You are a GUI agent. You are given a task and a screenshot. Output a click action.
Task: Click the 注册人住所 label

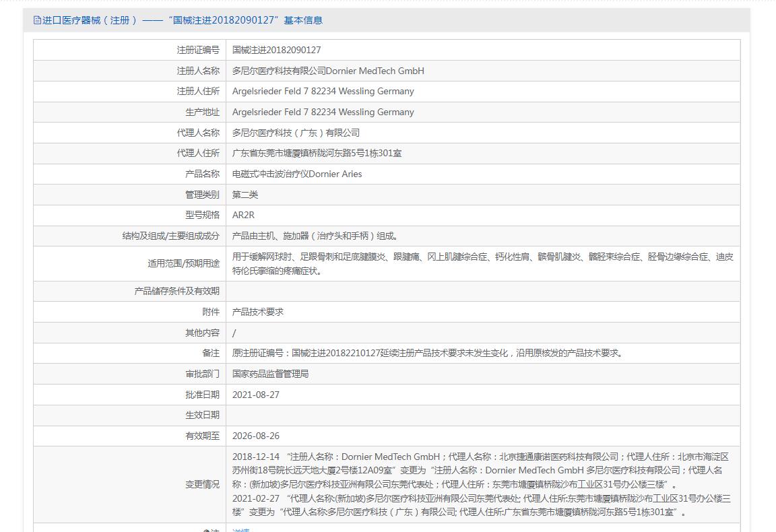(198, 91)
